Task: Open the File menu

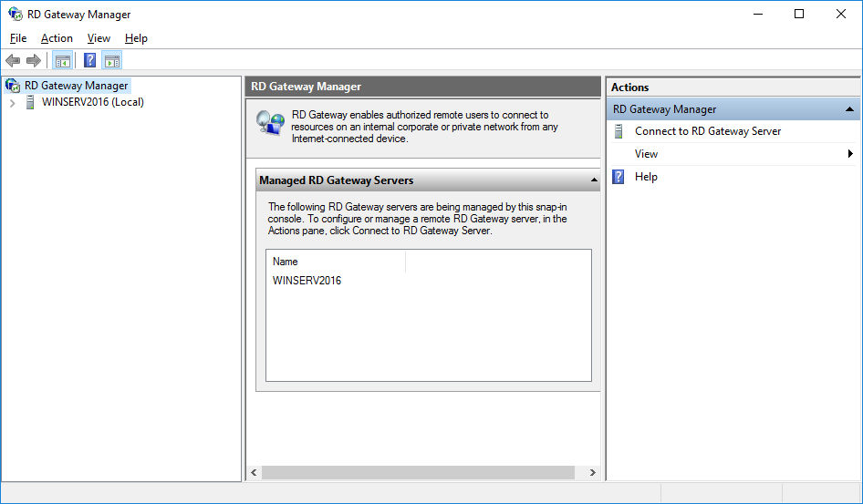Action: [x=18, y=38]
